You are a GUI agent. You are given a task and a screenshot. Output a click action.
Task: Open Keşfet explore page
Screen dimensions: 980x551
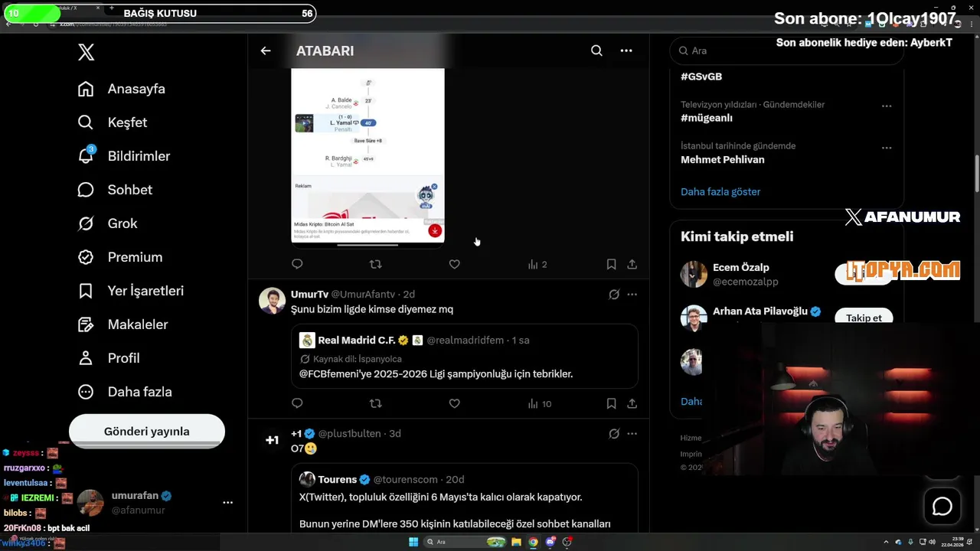[113, 122]
